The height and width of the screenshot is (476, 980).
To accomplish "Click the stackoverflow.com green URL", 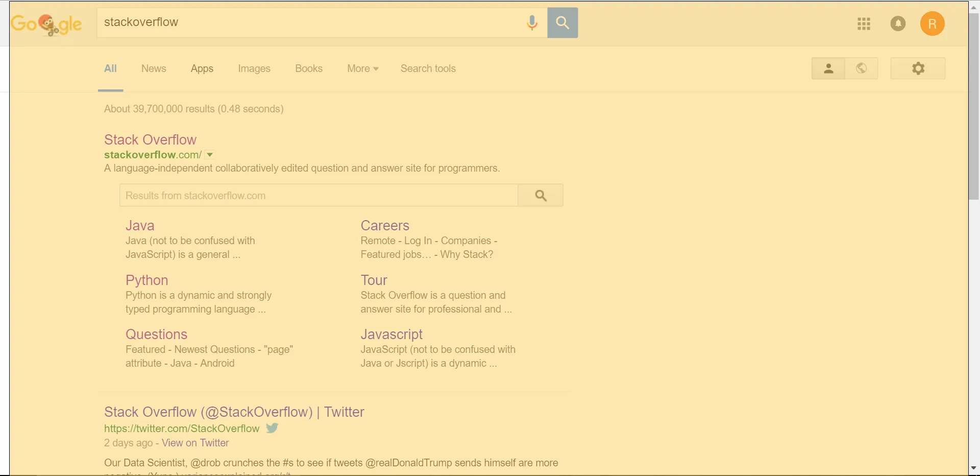I will pos(153,155).
